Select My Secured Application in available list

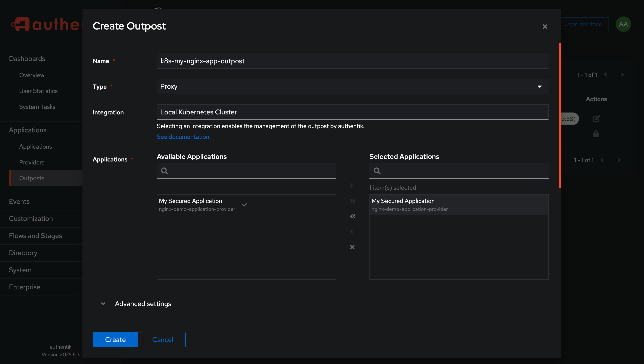pos(246,205)
